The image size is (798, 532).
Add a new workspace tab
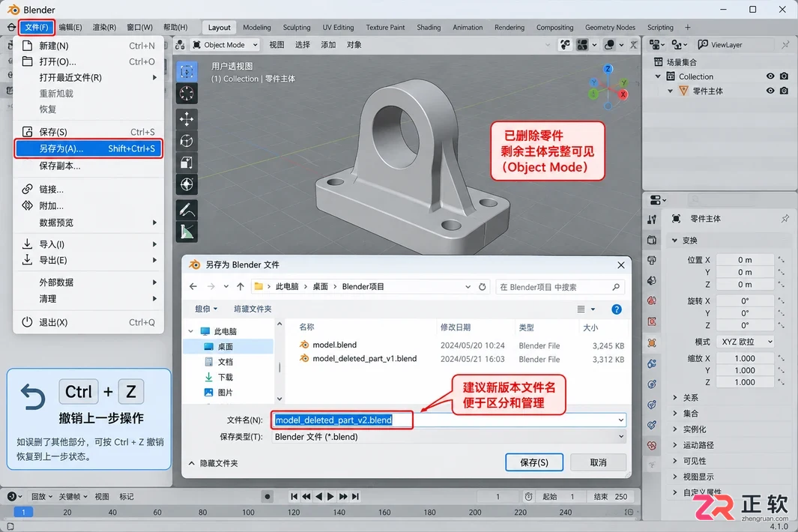click(x=688, y=28)
